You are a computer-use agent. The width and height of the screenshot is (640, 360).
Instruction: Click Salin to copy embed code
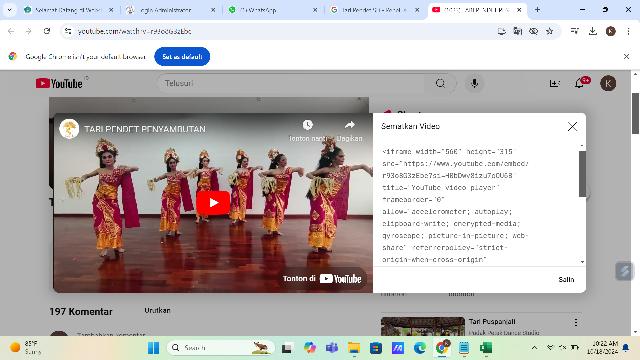pyautogui.click(x=566, y=280)
